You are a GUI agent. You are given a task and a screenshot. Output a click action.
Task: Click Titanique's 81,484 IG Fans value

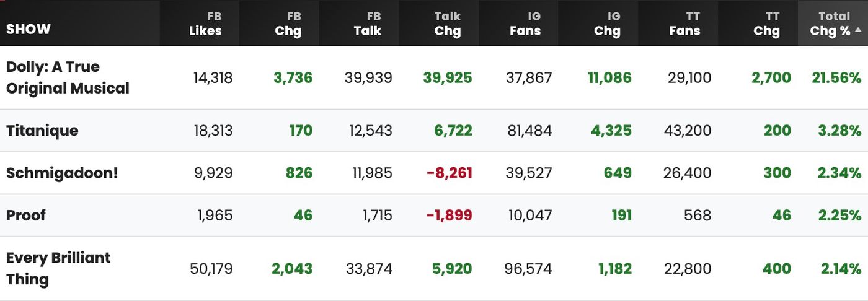[x=529, y=131]
